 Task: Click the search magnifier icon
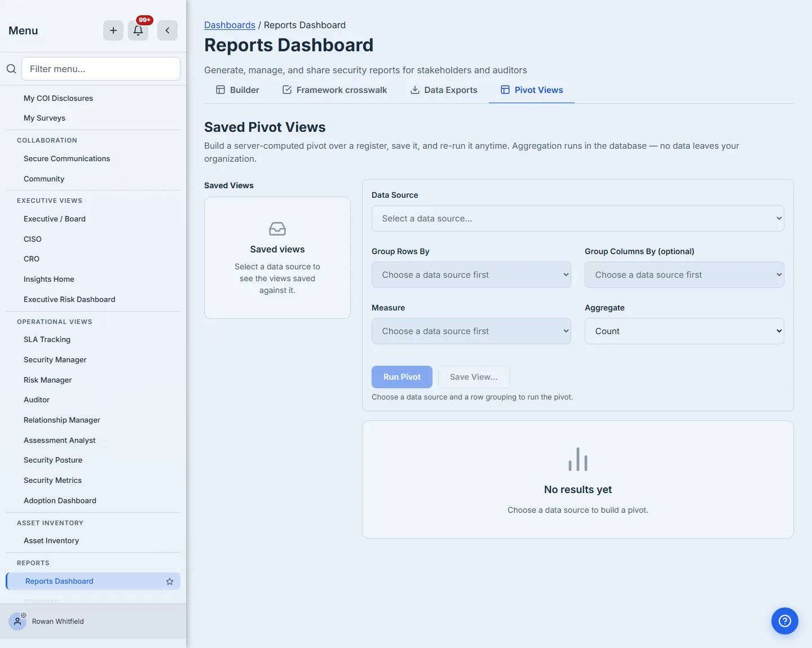[11, 69]
